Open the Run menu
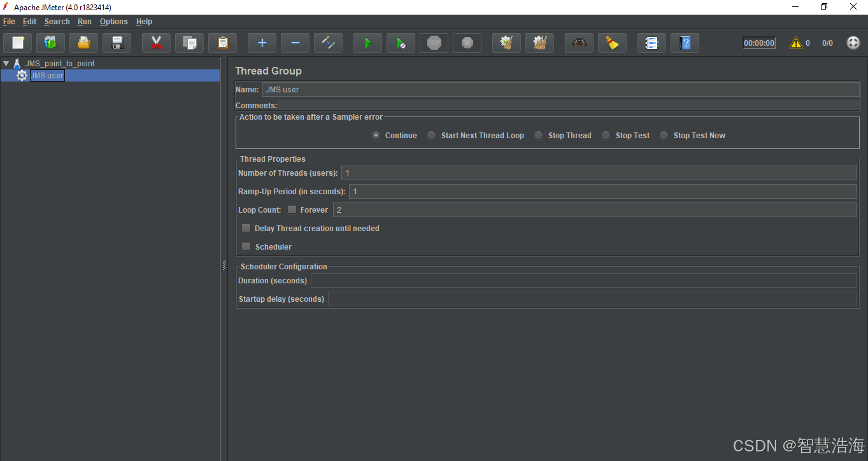The height and width of the screenshot is (461, 868). pyautogui.click(x=85, y=22)
